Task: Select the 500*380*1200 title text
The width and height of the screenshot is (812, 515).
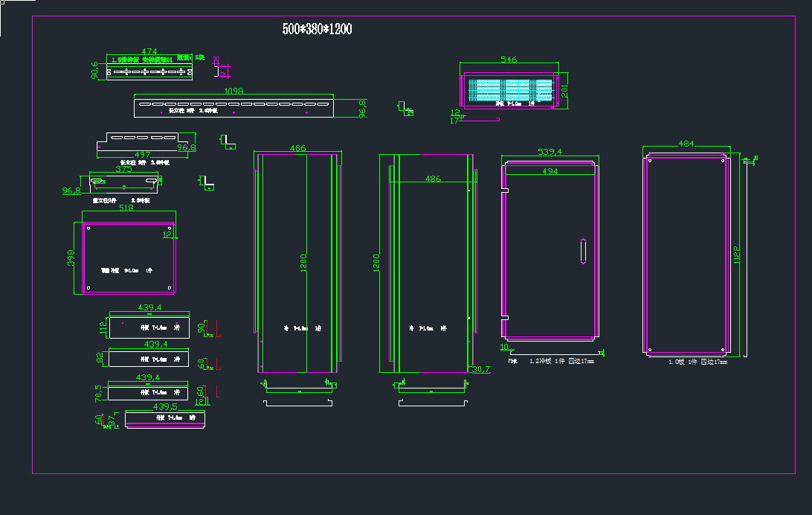Action: [x=317, y=29]
